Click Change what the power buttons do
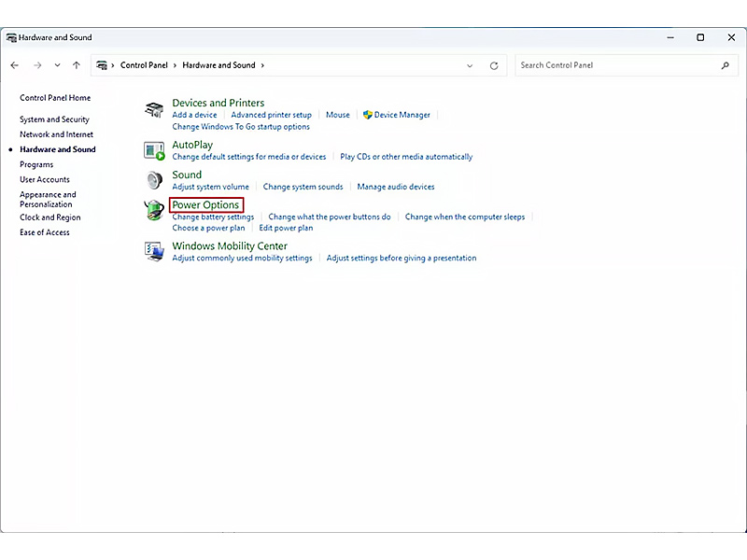 coord(330,217)
